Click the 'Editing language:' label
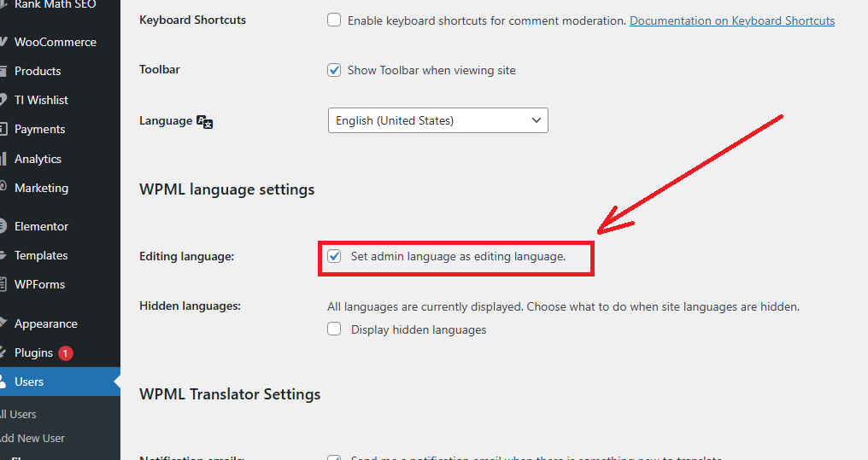This screenshot has width=868, height=460. [x=186, y=257]
